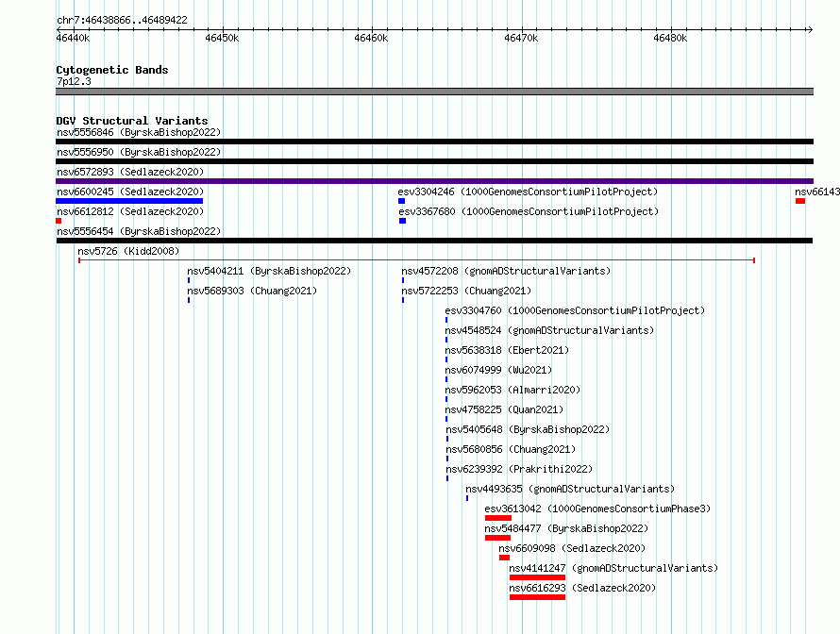This screenshot has height=634, width=840.
Task: Click the cut-off nsv66143 label at right
Action: (817, 192)
